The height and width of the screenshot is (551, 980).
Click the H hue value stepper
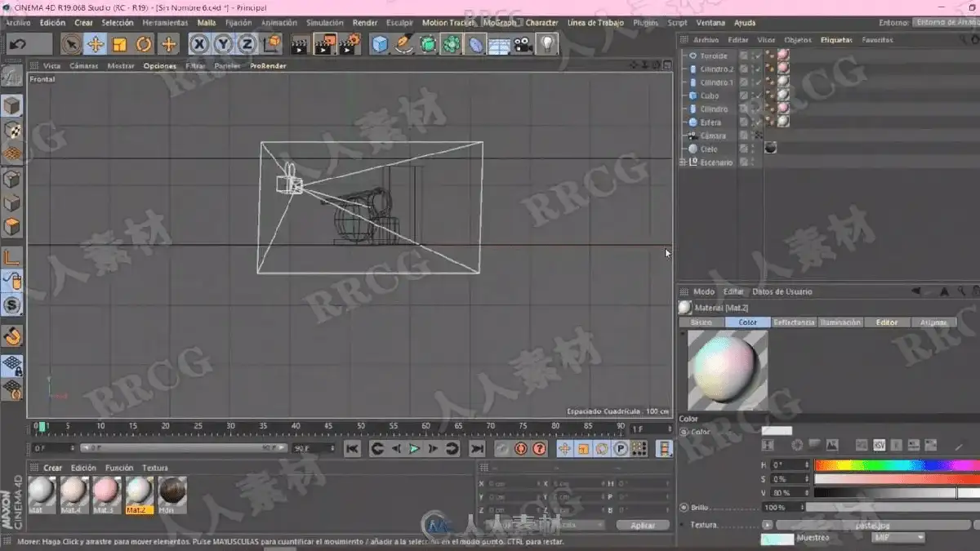[808, 465]
